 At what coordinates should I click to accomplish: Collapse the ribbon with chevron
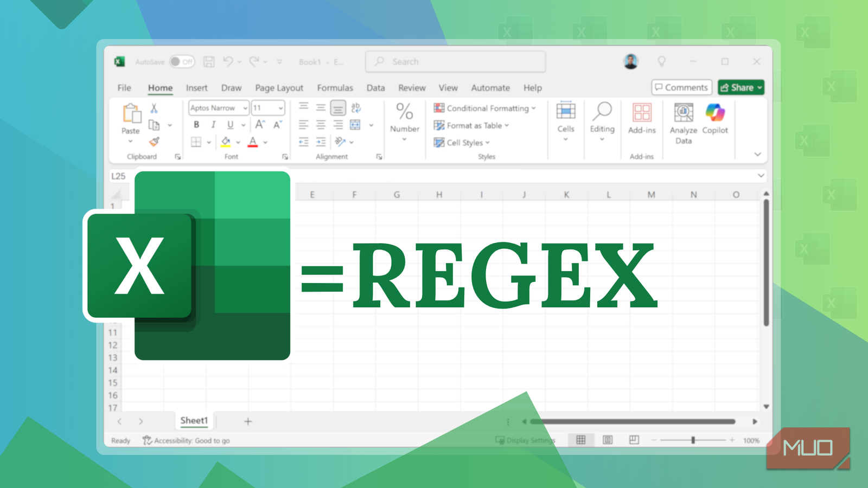(x=757, y=155)
